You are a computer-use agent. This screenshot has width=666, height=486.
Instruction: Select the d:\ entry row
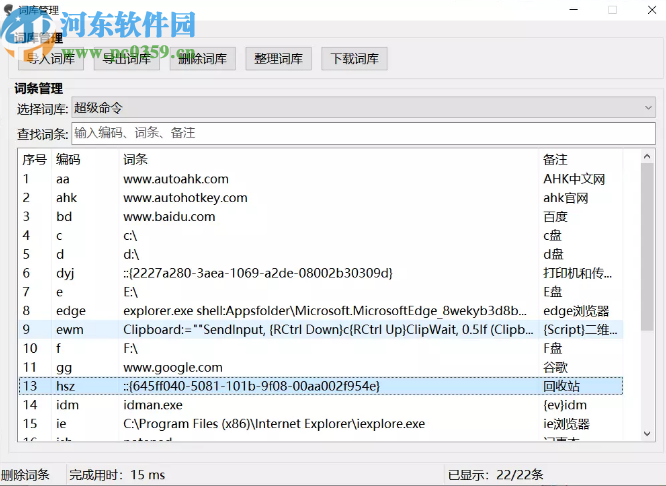(x=321, y=254)
